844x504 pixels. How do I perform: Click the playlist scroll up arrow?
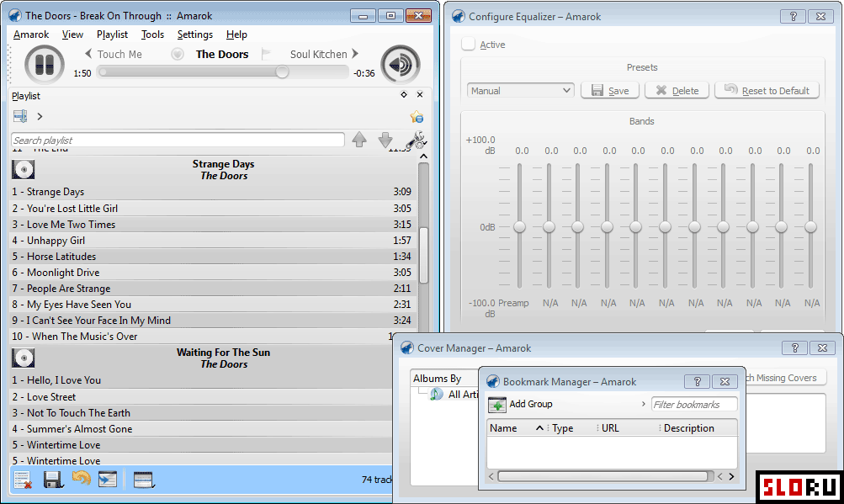(423, 157)
